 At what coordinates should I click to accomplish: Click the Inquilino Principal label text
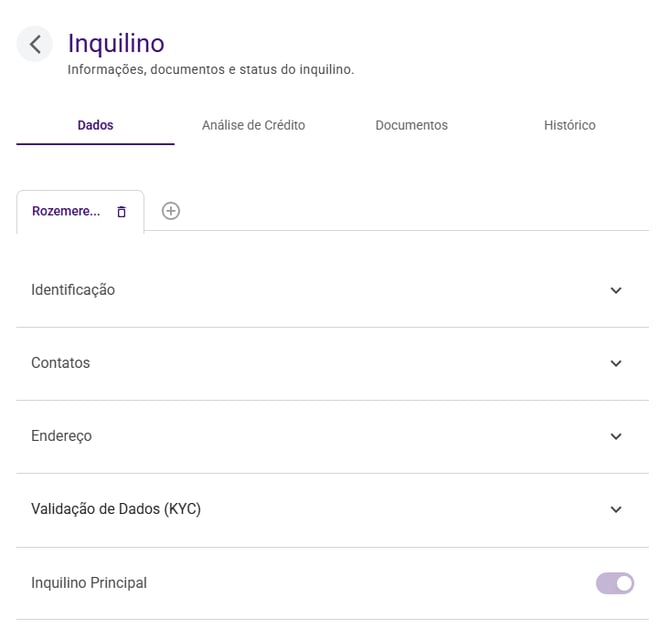point(89,583)
